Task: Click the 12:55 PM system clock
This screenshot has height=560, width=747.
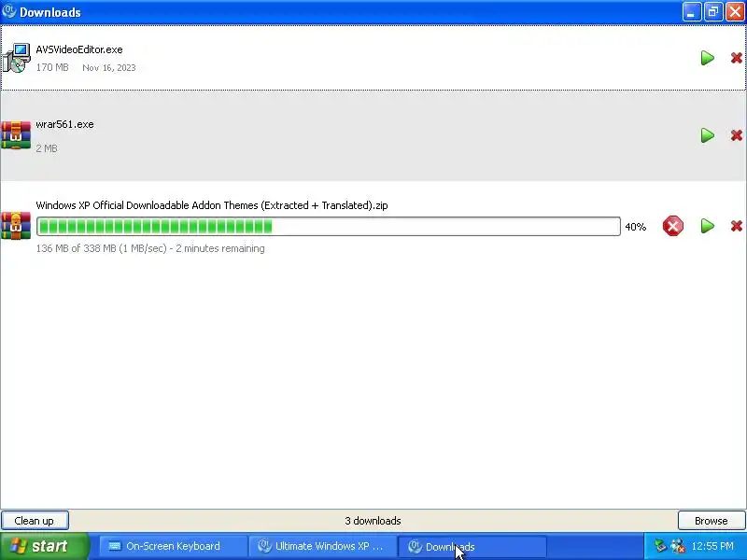Action: click(x=712, y=546)
